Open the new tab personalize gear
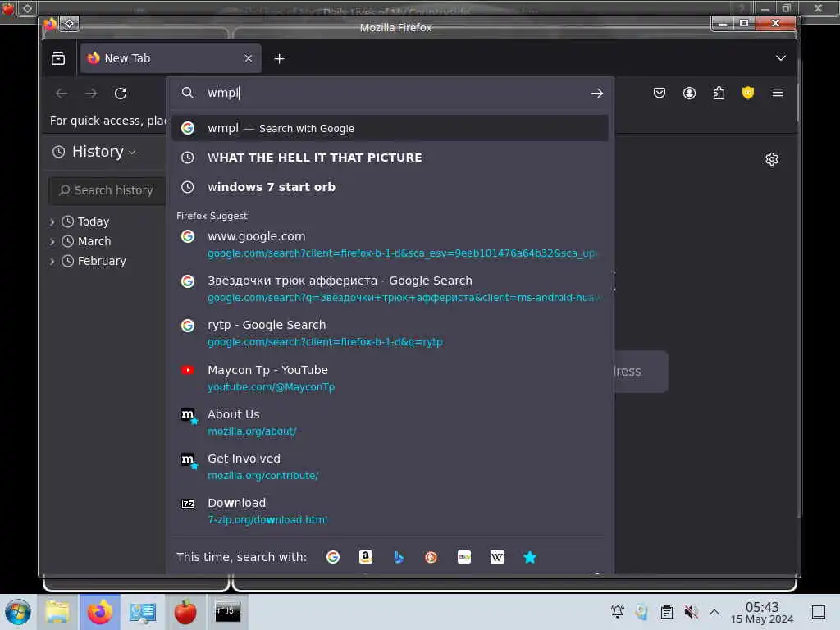 click(x=771, y=159)
